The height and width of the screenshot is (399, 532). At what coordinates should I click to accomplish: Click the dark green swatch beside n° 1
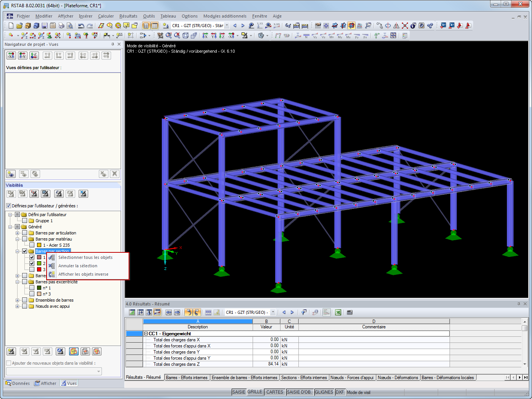coord(39,288)
